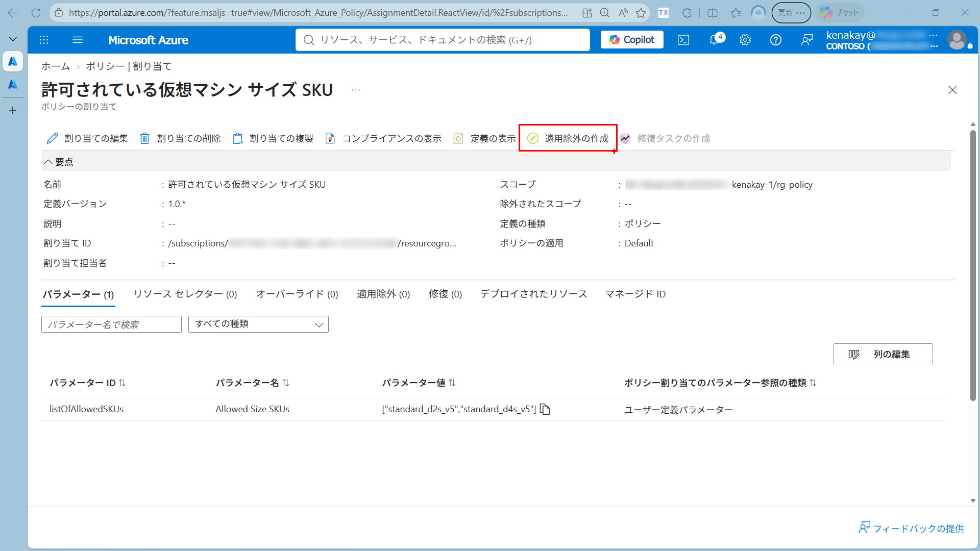Expand the vertical tabs chevron in sidebar

click(x=13, y=39)
